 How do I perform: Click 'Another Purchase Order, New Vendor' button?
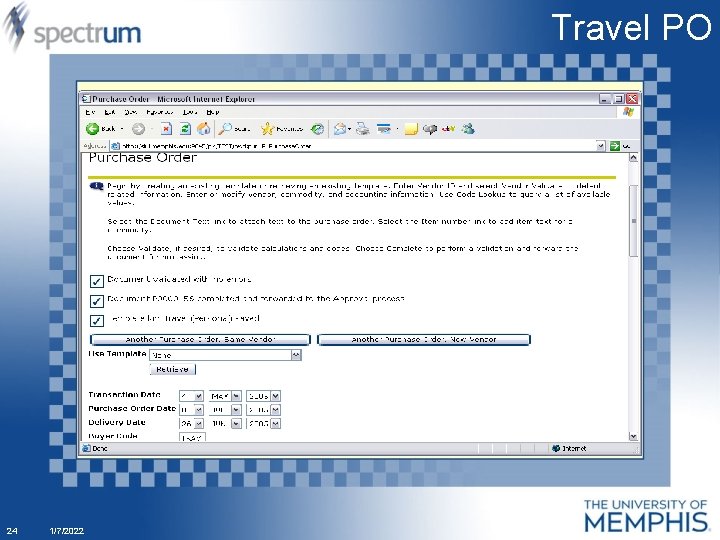[424, 339]
